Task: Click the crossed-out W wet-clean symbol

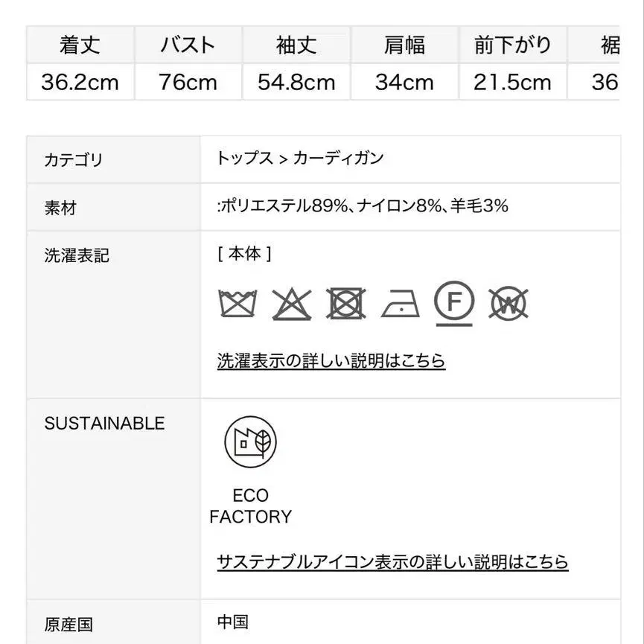Action: coord(508,304)
